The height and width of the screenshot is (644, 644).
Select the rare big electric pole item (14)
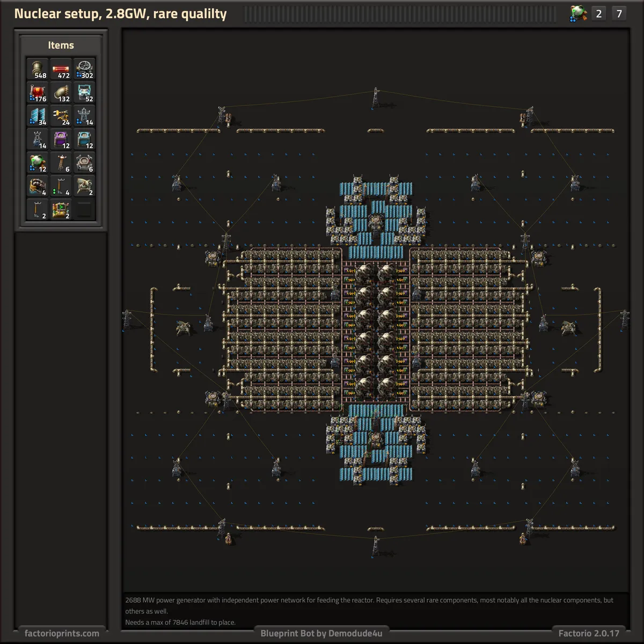tap(84, 116)
